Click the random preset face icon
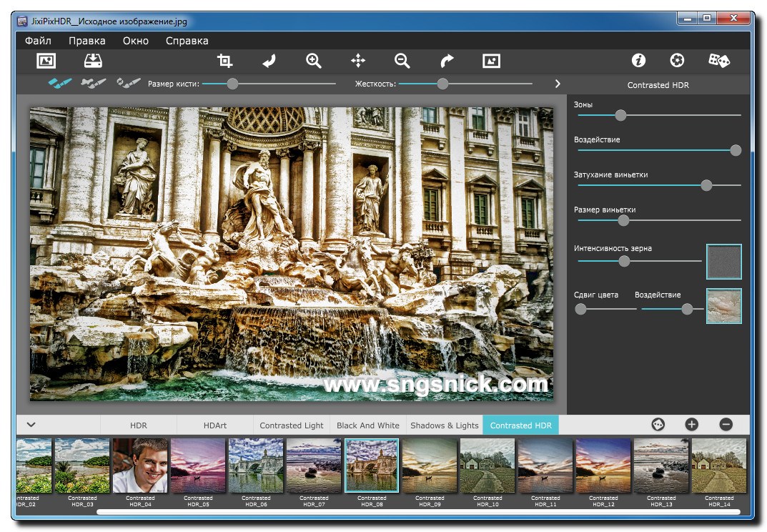767x532 pixels. point(658,424)
